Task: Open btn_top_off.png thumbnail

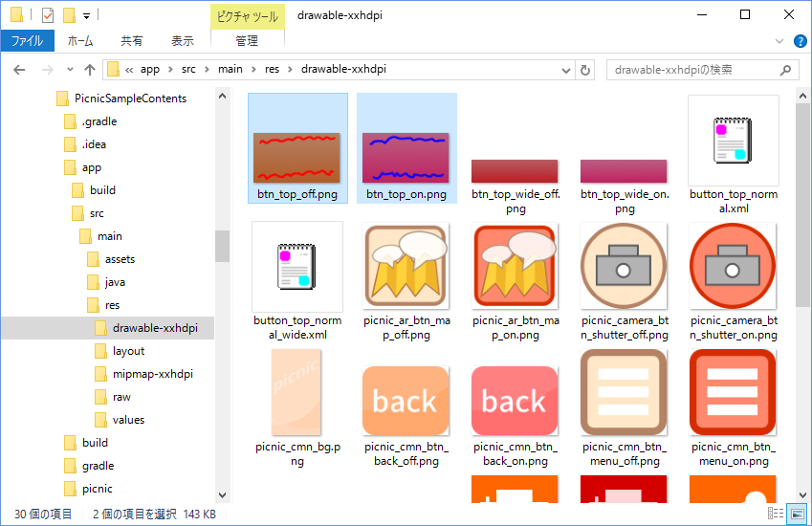Action: point(296,158)
